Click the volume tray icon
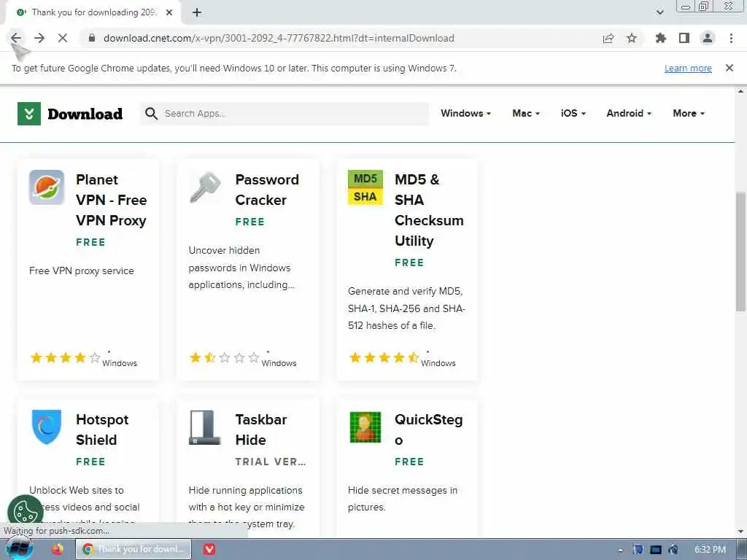 tap(673, 550)
